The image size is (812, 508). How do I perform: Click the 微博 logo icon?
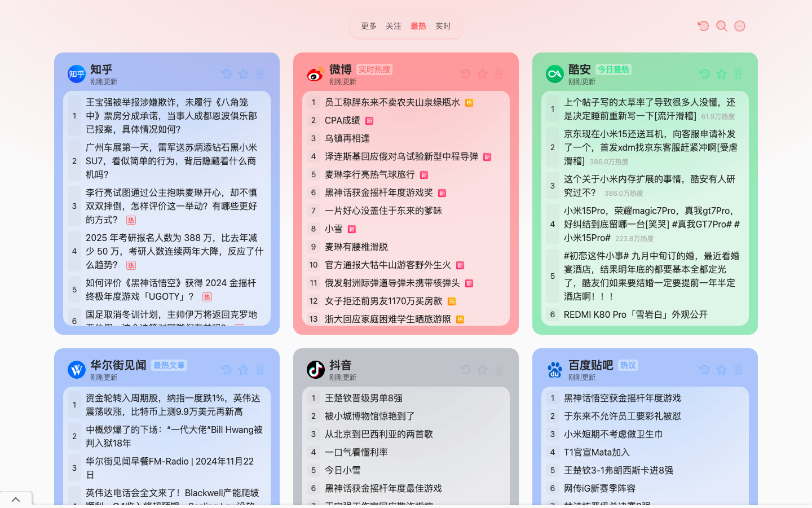coord(316,74)
